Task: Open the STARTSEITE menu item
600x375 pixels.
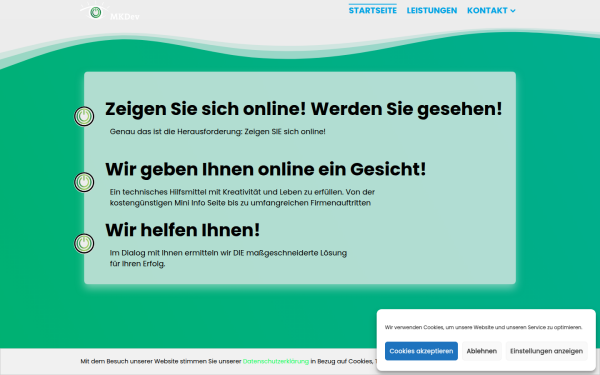Action: click(373, 10)
